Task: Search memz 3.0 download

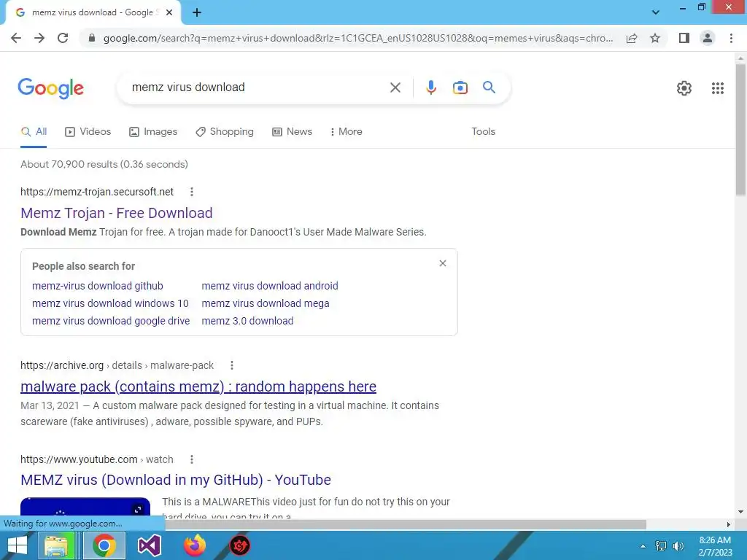Action: click(247, 321)
